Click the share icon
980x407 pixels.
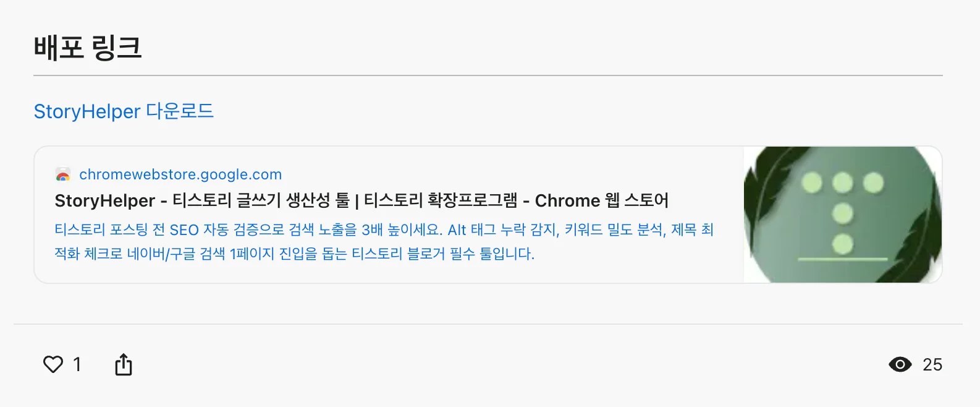pos(124,364)
